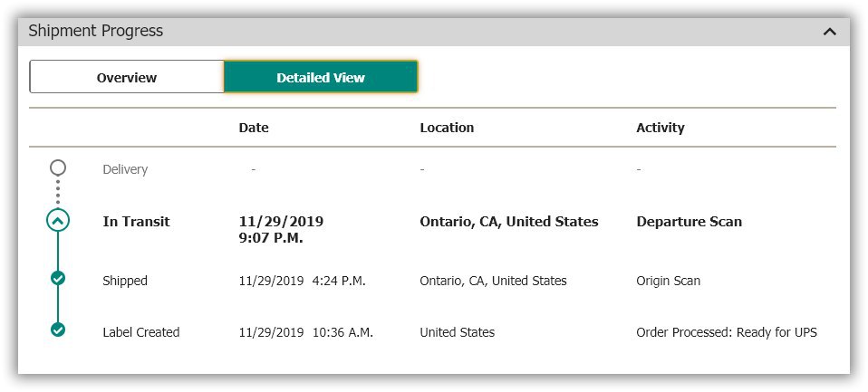868x392 pixels.
Task: Click the empty Delivery status circle
Action: [x=58, y=168]
